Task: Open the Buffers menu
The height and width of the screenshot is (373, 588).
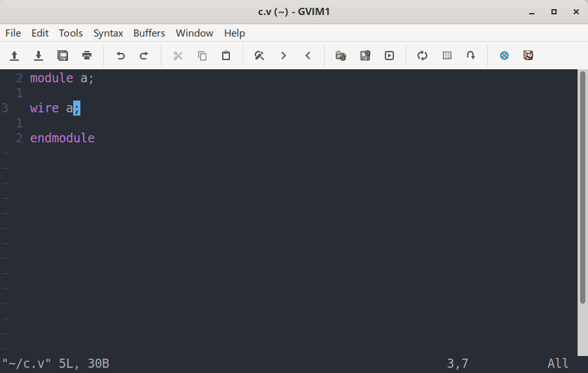Action: pos(149,33)
